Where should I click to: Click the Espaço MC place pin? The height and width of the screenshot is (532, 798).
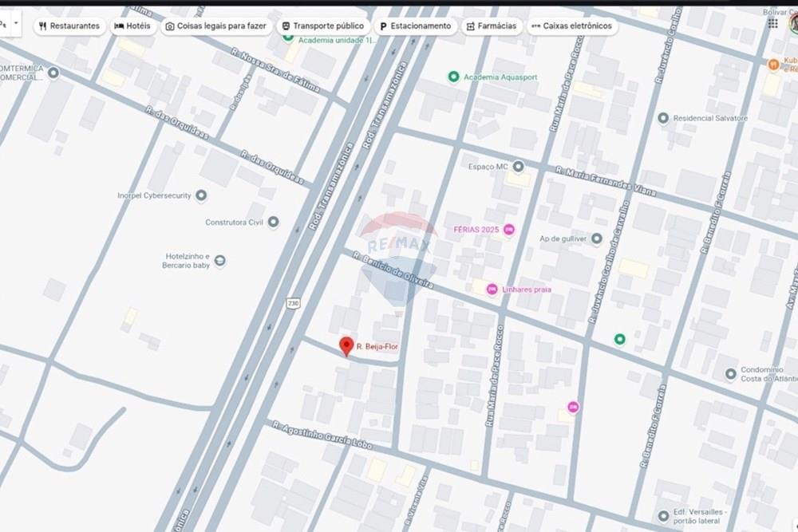[518, 167]
